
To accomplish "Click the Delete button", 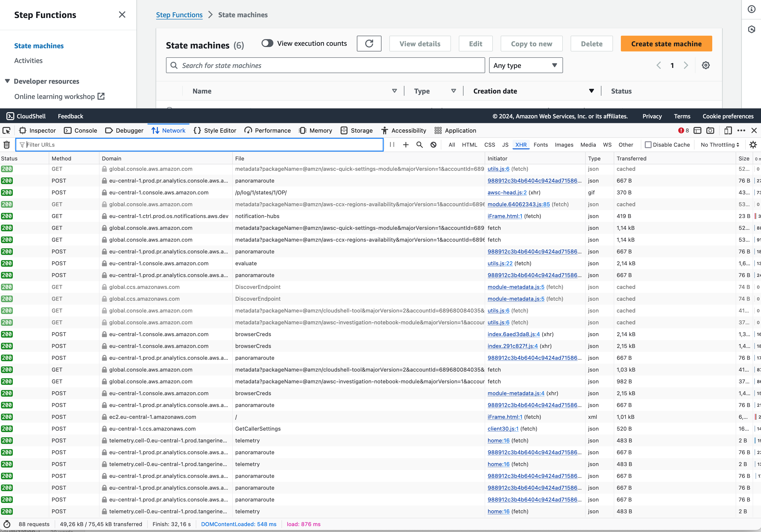I will pos(592,44).
